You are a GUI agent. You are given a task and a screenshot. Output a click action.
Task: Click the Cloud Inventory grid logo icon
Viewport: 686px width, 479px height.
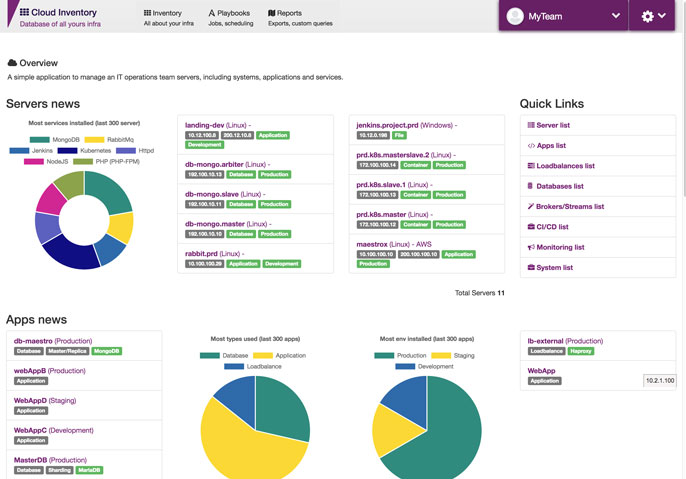pos(24,12)
